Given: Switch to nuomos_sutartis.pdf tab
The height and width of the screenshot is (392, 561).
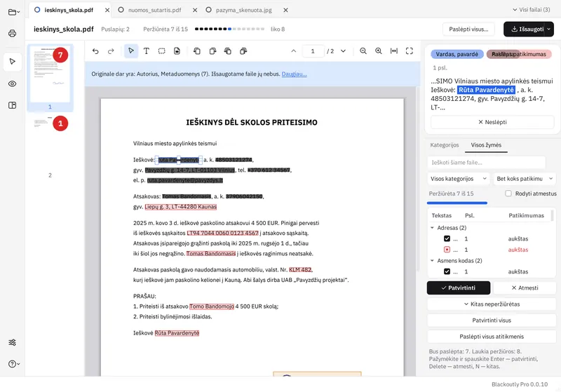Looking at the screenshot, I should point(154,10).
